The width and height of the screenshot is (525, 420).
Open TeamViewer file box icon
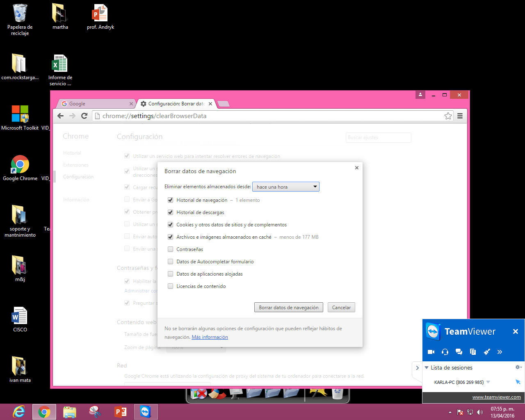coord(473,352)
